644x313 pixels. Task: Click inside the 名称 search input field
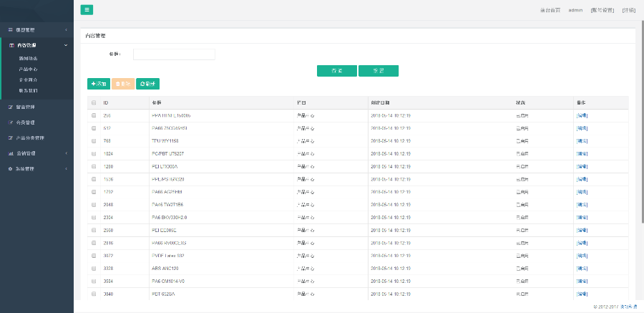click(x=174, y=54)
